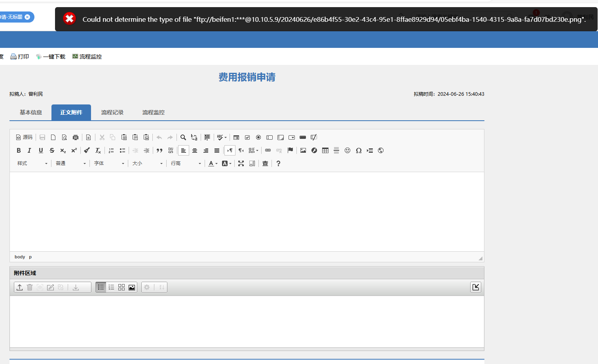The image size is (598, 364).
Task: Toggle numbered list formatting
Action: [x=111, y=150]
